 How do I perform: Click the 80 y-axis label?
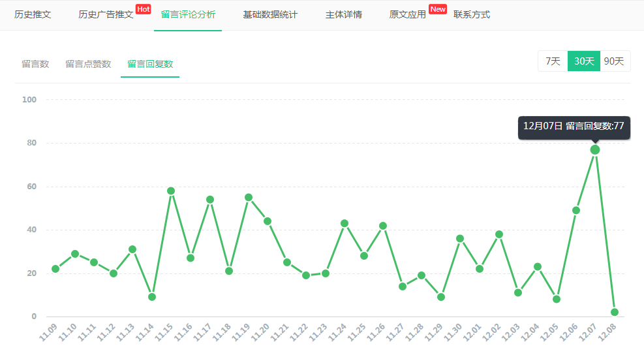[x=31, y=143]
